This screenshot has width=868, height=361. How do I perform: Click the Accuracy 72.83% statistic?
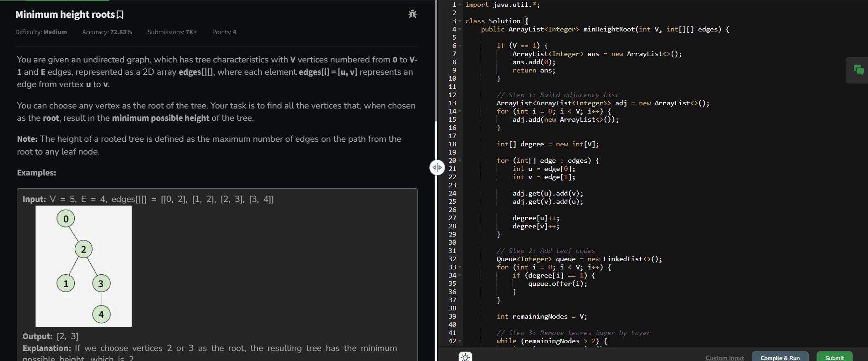coord(107,32)
